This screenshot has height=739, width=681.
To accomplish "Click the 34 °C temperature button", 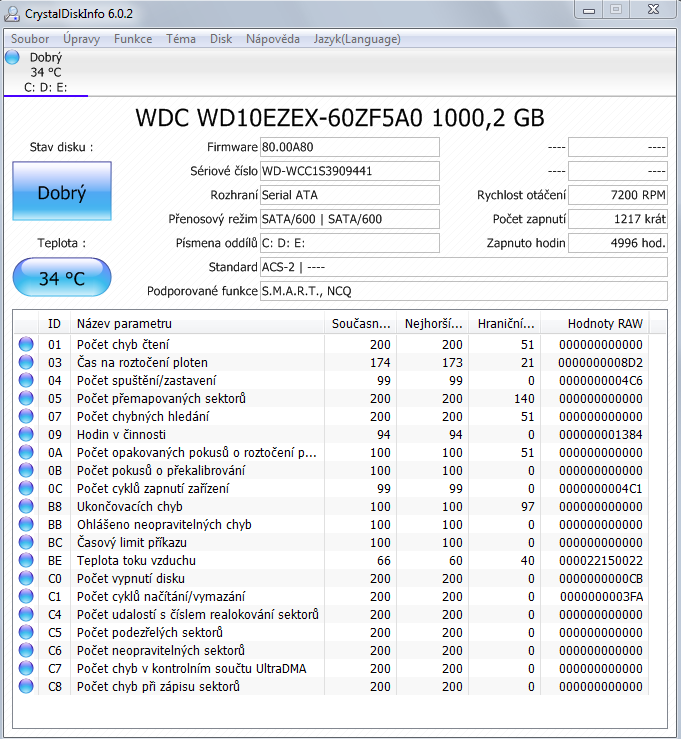I will point(61,277).
